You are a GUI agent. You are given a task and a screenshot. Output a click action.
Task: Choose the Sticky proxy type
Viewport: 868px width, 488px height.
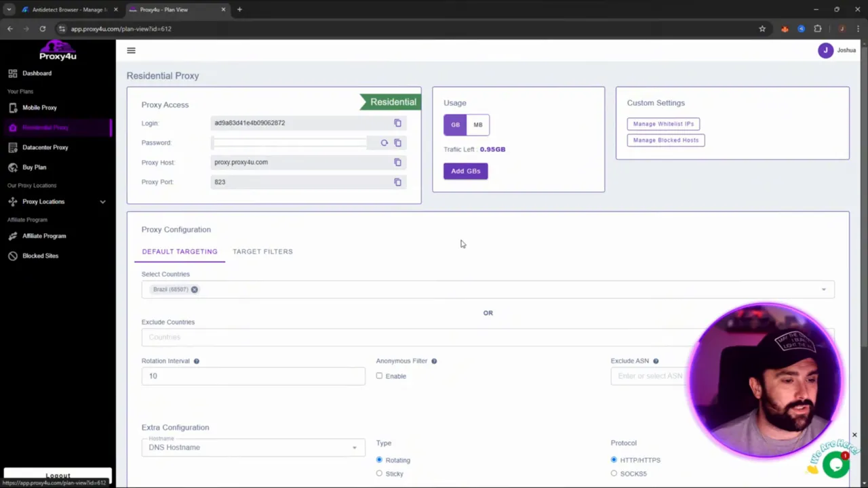click(379, 473)
